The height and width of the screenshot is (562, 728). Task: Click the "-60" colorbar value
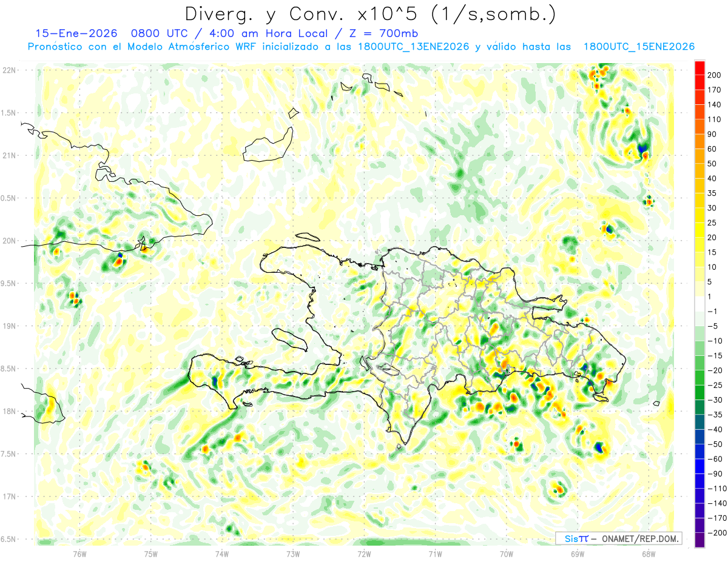[x=714, y=458]
